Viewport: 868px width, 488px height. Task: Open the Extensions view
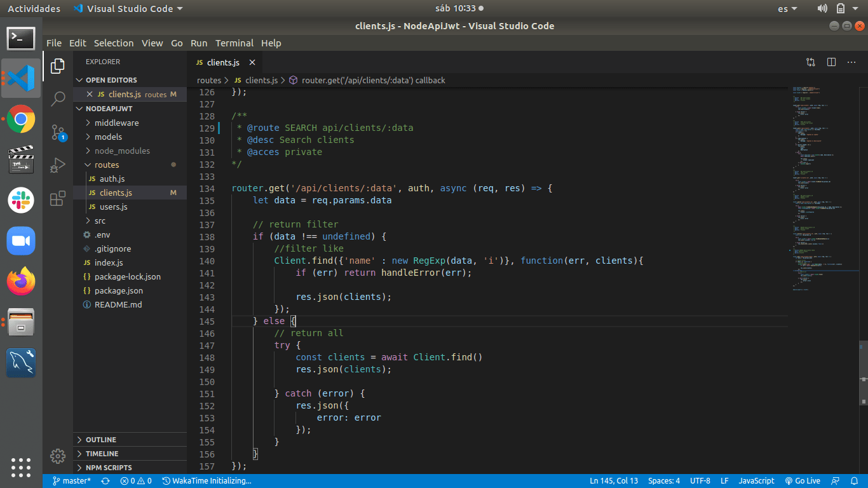coord(58,198)
